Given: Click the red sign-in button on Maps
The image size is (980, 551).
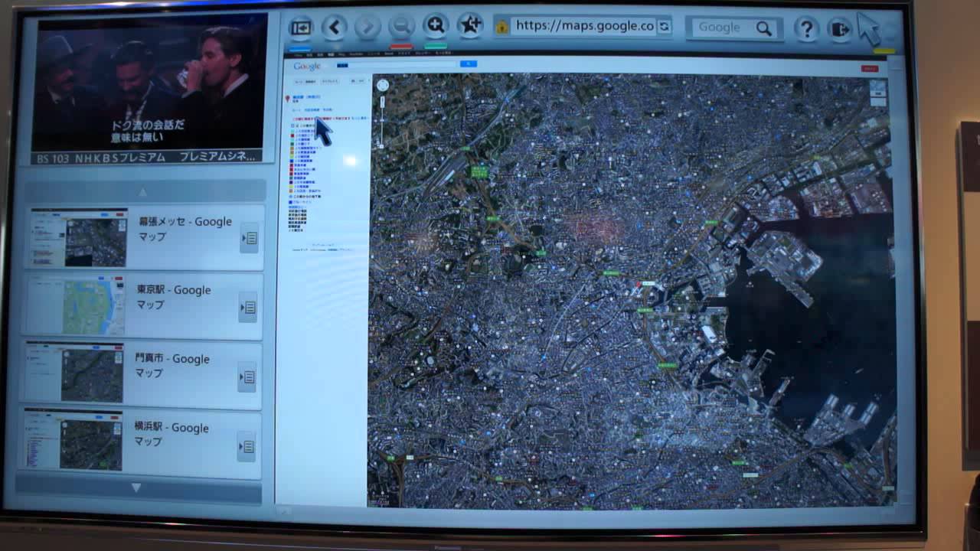Looking at the screenshot, I should 870,68.
